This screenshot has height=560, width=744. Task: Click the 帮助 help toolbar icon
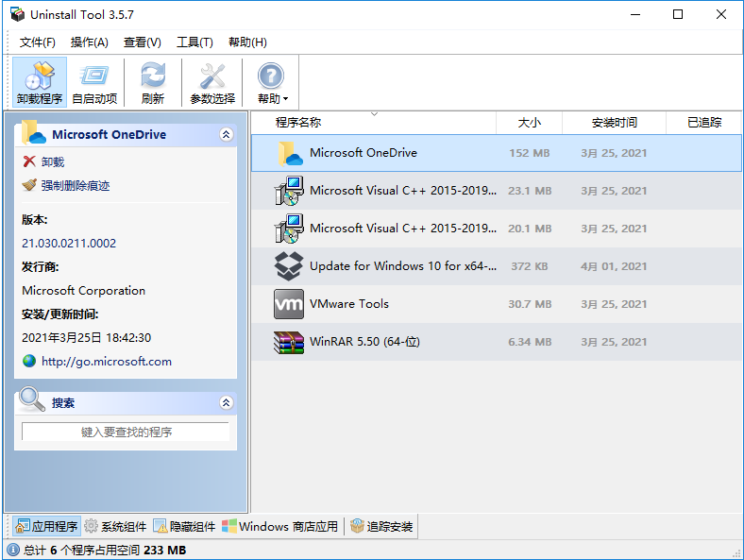point(270,76)
